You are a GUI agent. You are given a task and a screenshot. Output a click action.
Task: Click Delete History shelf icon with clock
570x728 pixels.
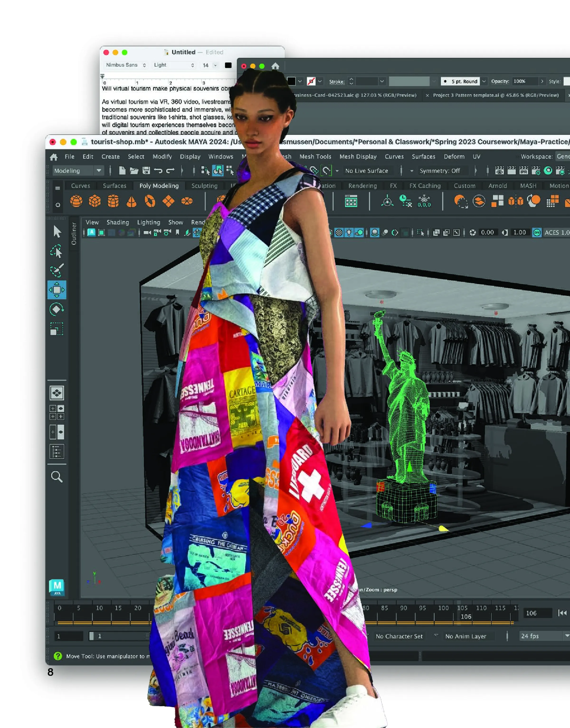coord(405,201)
